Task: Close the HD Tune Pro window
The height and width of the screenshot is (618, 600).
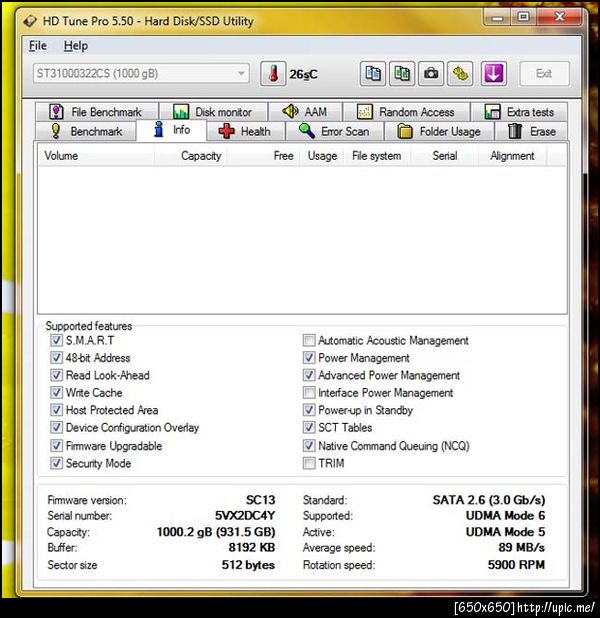Action: coord(560,17)
